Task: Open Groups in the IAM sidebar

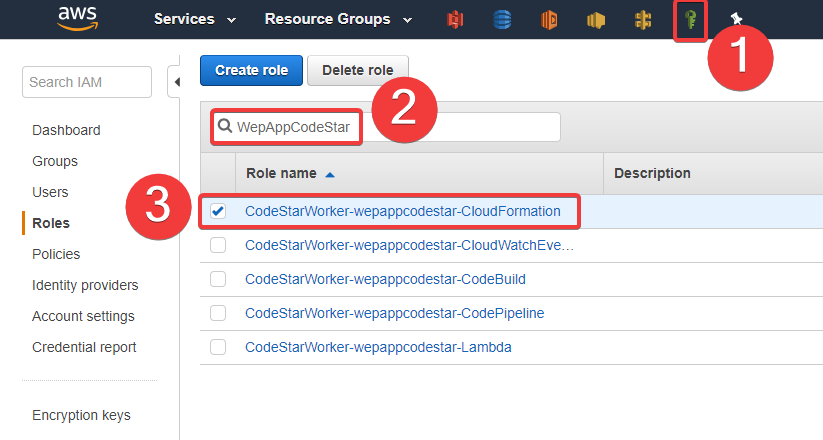Action: 55,161
